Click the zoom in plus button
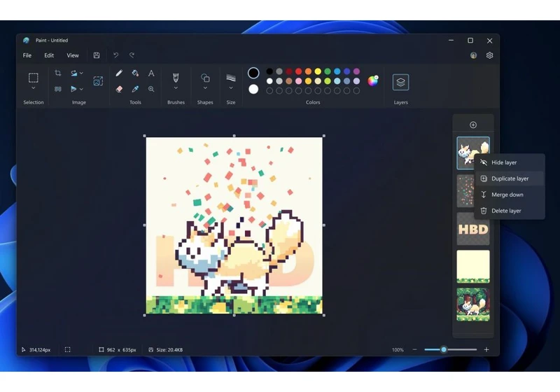560x392 pixels. 486,349
